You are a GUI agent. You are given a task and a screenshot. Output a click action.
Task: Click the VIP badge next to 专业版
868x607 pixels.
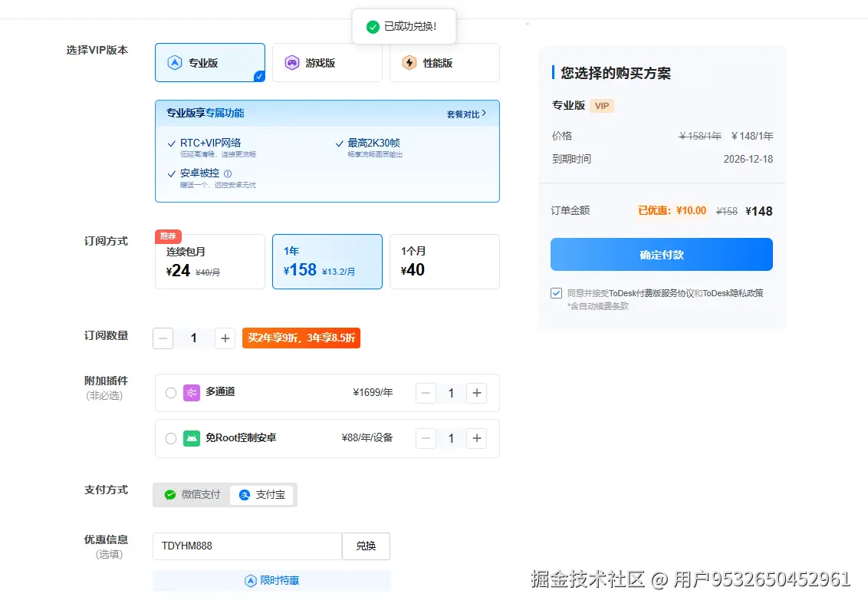tap(602, 106)
